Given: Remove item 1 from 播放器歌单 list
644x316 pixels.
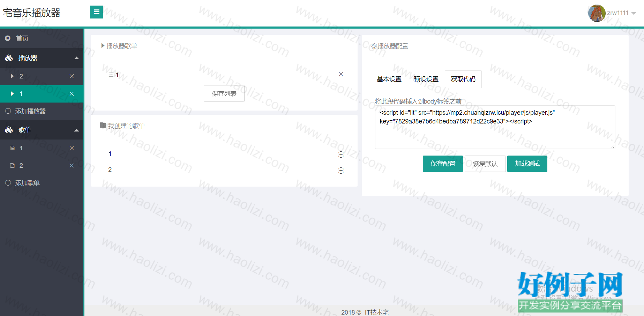Looking at the screenshot, I should click(341, 74).
